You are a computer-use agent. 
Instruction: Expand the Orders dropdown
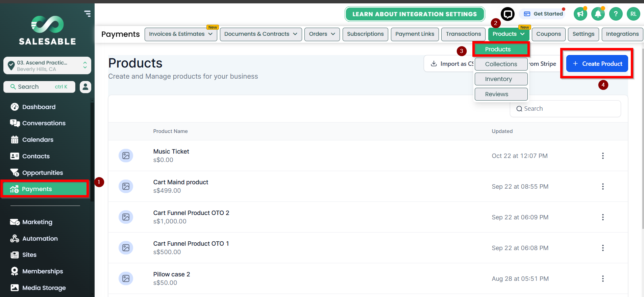[322, 34]
